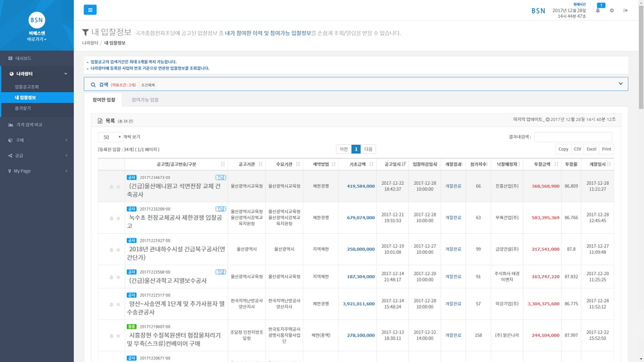This screenshot has height=362, width=644.
Task: Click the base amount 3,921,011,600
Action: tap(359, 303)
